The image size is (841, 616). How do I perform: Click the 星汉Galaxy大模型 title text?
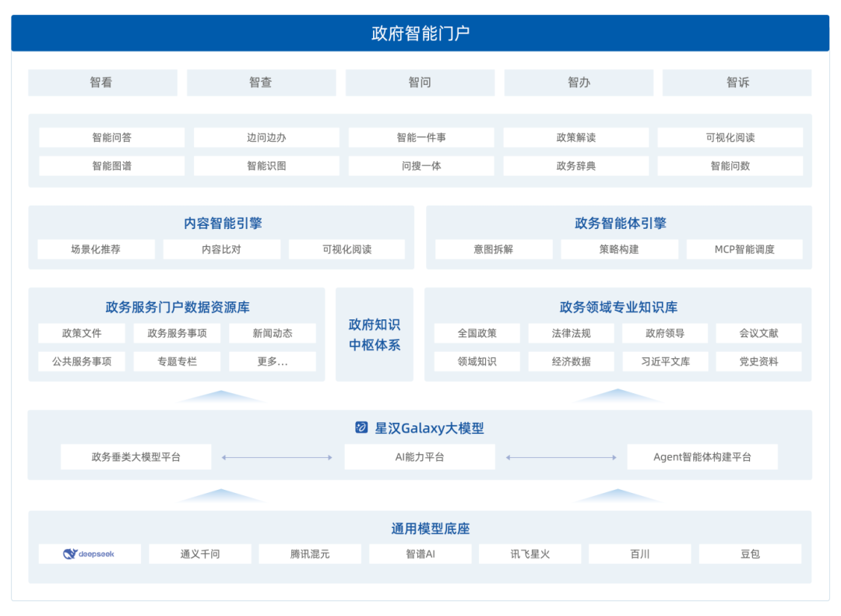429,428
